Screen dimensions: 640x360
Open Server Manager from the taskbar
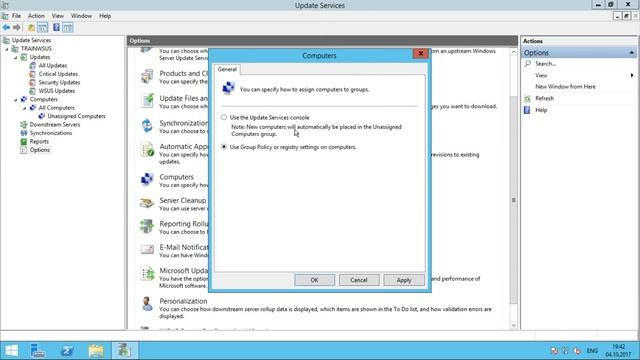38,351
